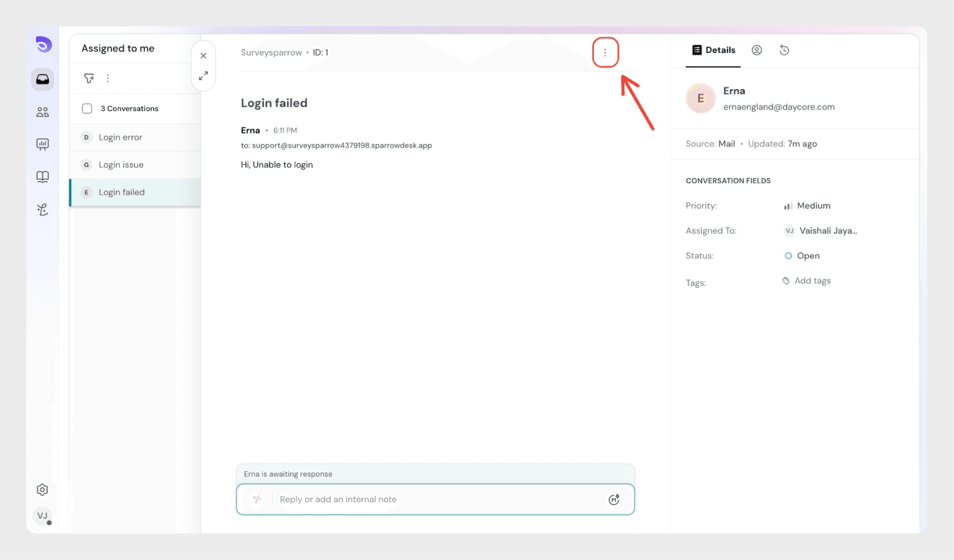
Task: Open the conversation three-dot menu
Action: point(605,52)
